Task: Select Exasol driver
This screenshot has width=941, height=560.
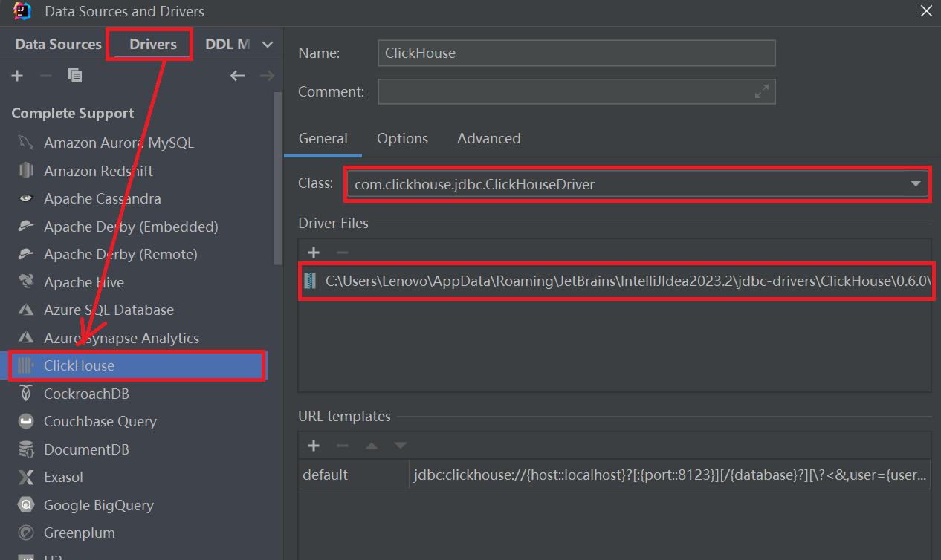Action: tap(63, 477)
